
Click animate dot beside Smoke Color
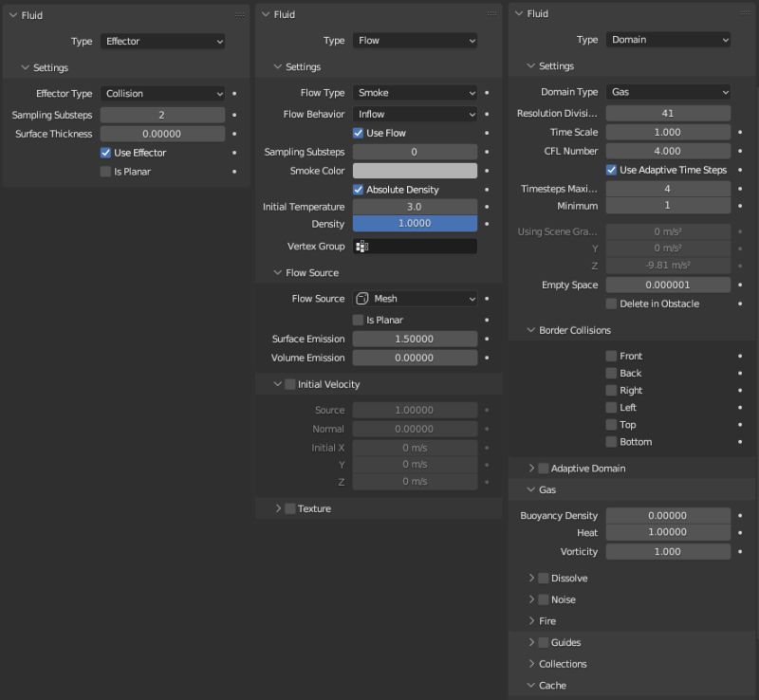[487, 171]
